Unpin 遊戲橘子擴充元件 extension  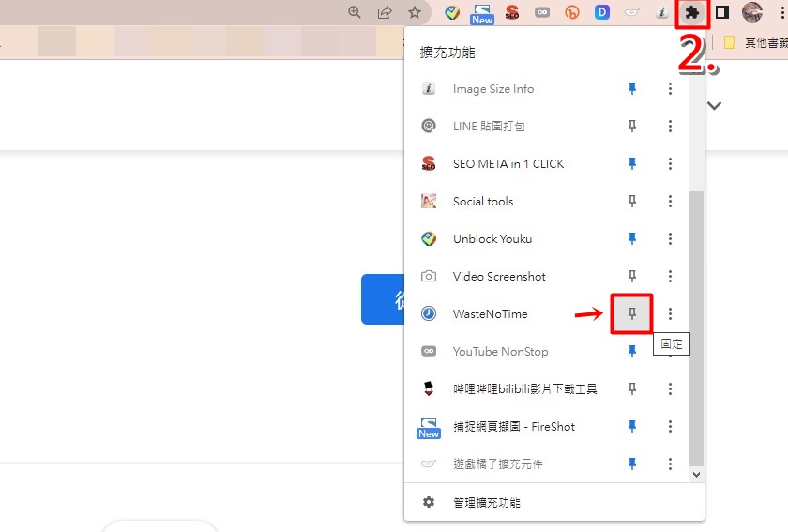coord(632,464)
